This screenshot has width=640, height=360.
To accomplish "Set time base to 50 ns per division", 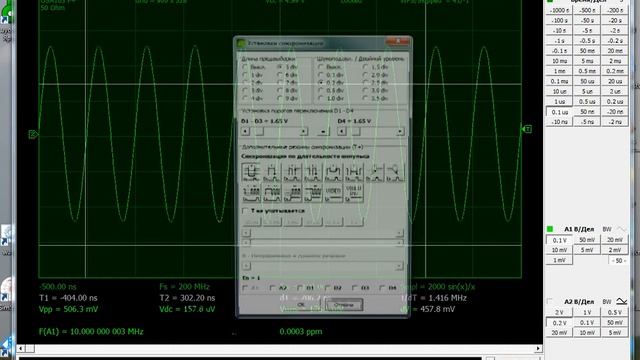I will tap(587, 111).
